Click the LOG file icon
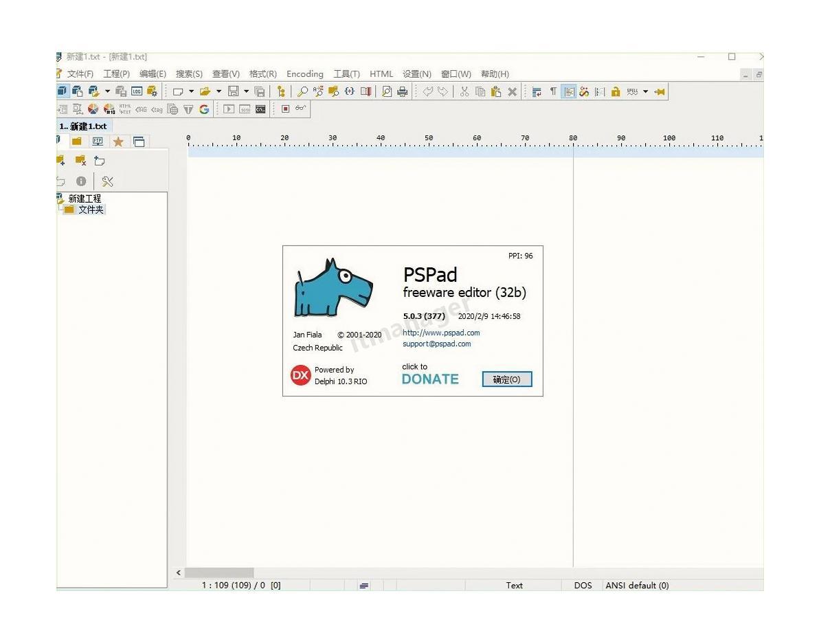Screen dimensions: 821x644 coord(137,91)
